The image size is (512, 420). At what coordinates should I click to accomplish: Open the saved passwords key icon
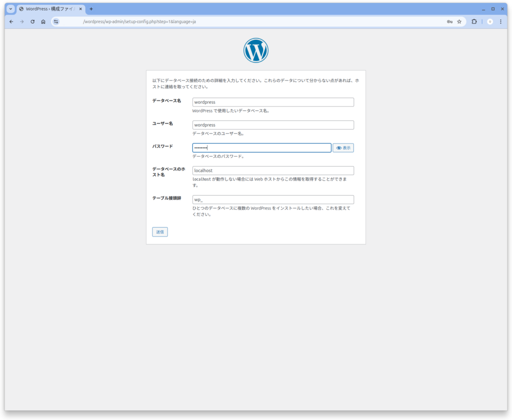tap(449, 21)
